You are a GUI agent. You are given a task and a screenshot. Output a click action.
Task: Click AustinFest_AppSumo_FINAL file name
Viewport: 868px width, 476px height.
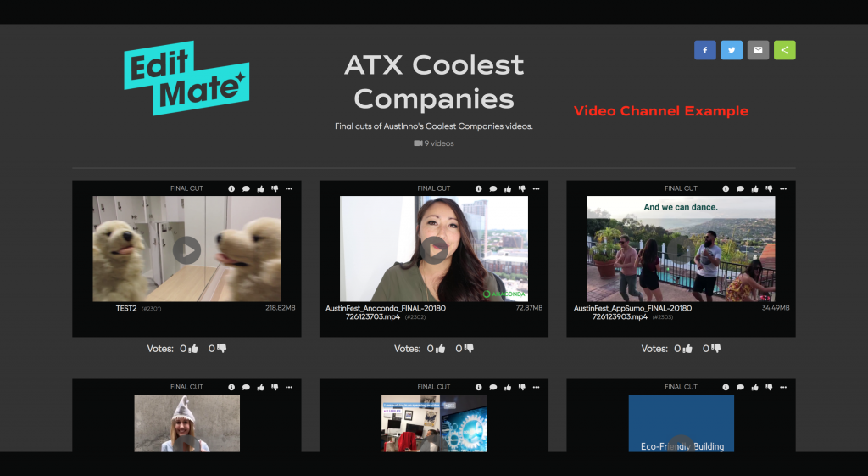point(632,312)
